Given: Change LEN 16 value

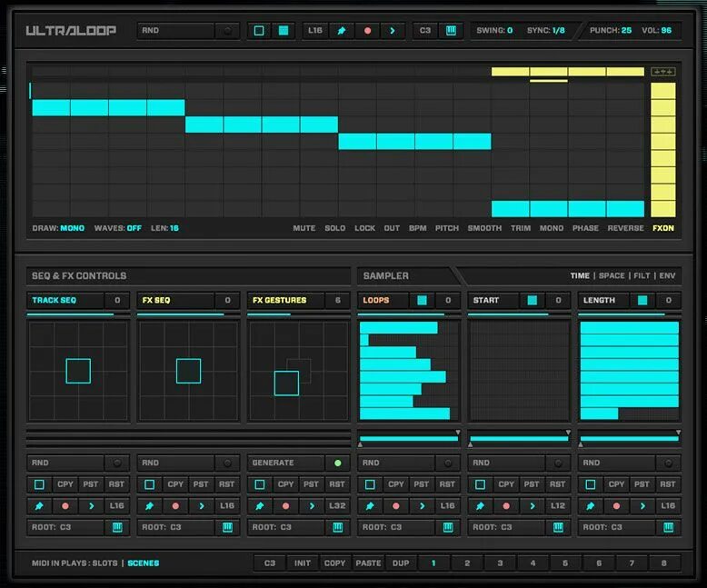Looking at the screenshot, I should click(x=164, y=228).
